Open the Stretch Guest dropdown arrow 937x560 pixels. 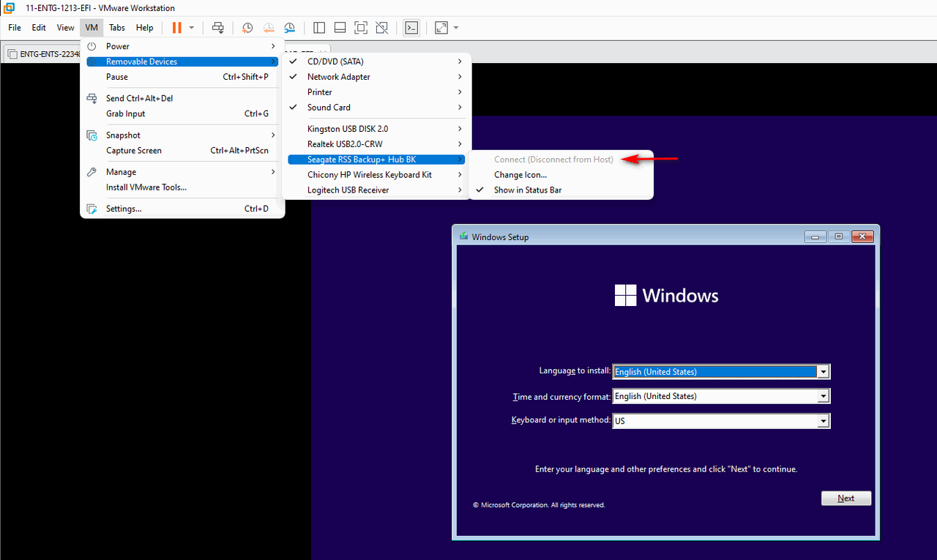[456, 28]
